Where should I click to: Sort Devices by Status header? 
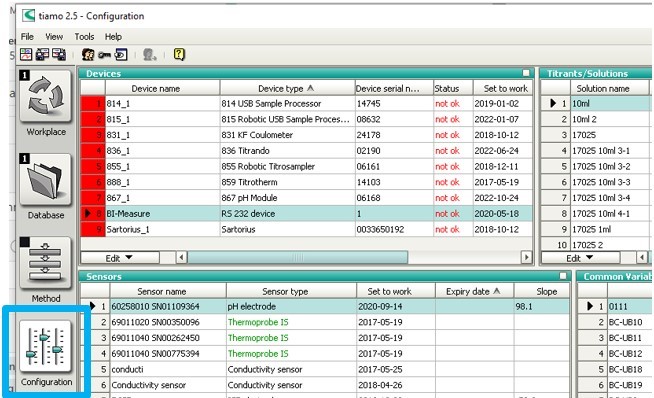click(x=453, y=88)
